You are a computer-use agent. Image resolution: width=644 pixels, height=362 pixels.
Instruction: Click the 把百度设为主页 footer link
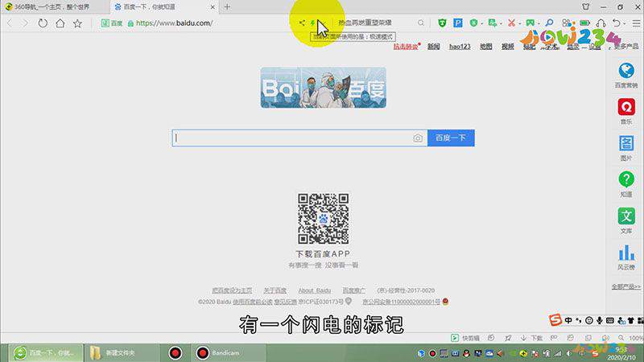coord(232,290)
